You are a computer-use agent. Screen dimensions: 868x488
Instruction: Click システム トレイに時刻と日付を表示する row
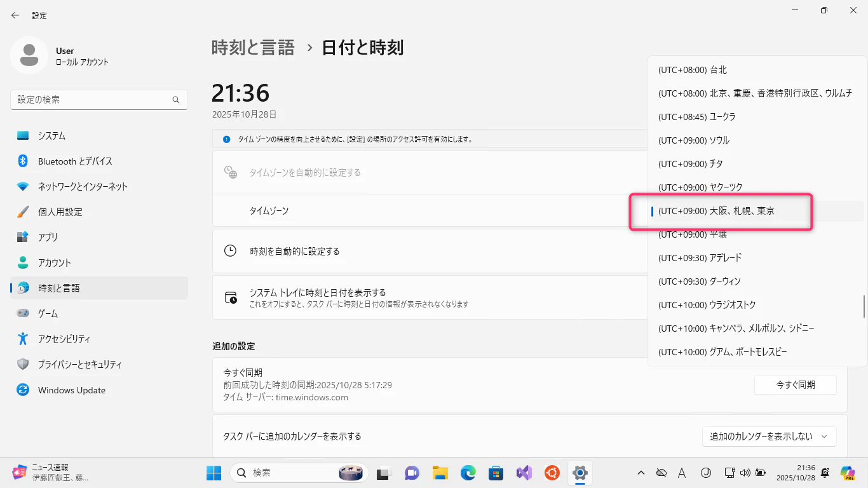pyautogui.click(x=429, y=297)
